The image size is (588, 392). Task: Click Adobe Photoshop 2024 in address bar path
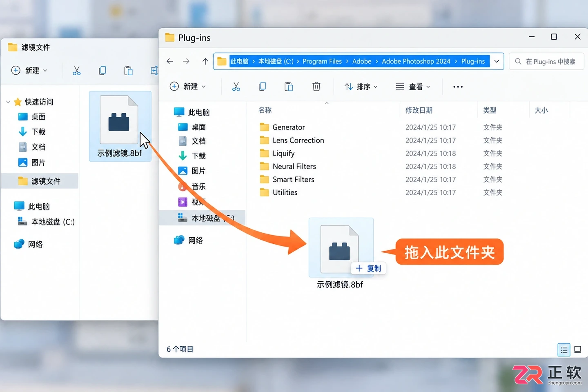pos(416,61)
